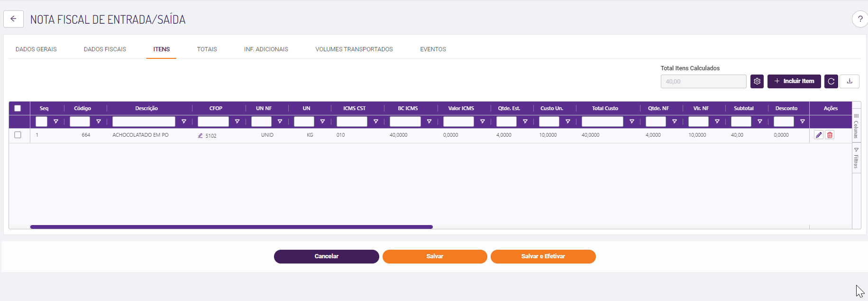868x301 pixels.
Task: Click the Descrição filter input field
Action: [144, 122]
